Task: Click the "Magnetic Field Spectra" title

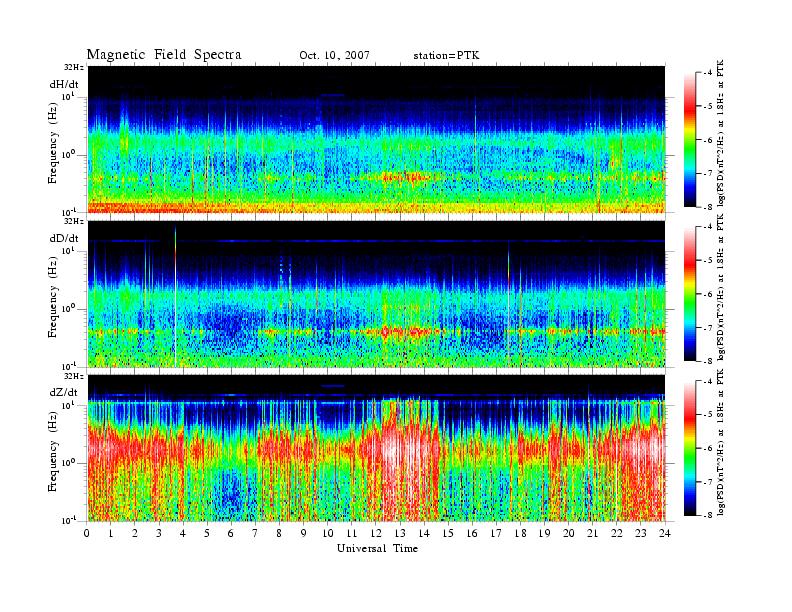Action: click(x=164, y=55)
